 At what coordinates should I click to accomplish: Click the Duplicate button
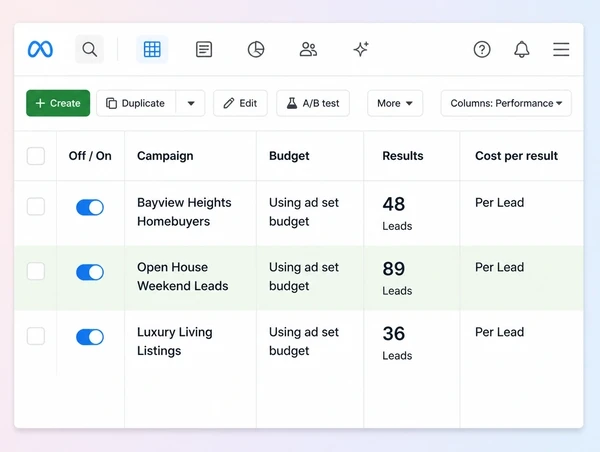pos(136,103)
